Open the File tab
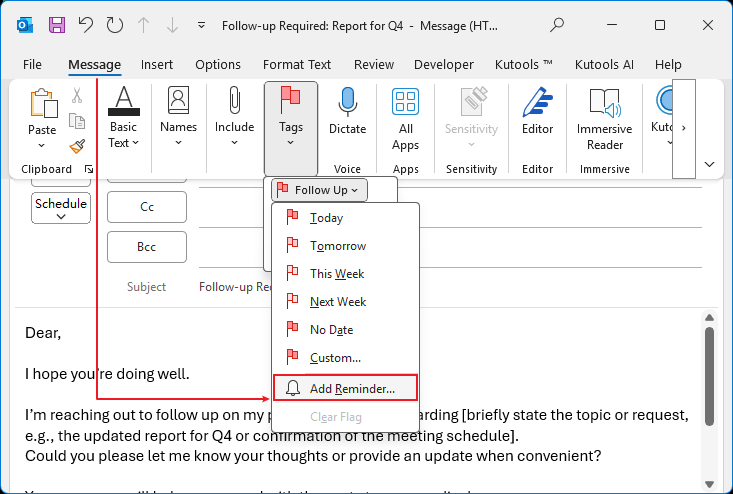 click(x=32, y=64)
